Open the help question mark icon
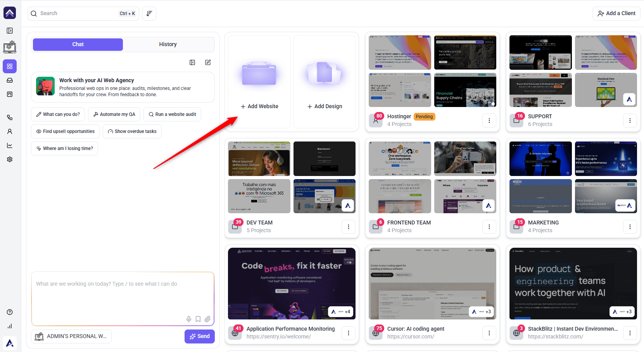Image resolution: width=644 pixels, height=352 pixels. [x=10, y=312]
